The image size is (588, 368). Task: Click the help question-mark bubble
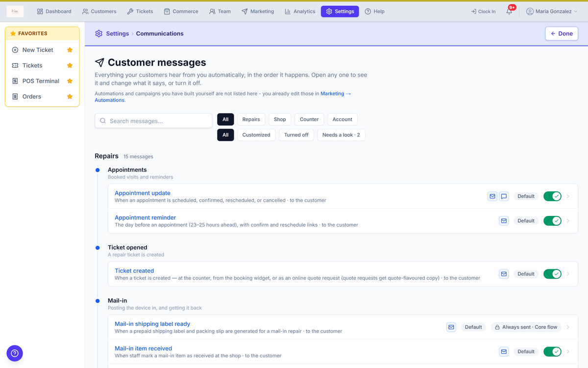pyautogui.click(x=15, y=353)
